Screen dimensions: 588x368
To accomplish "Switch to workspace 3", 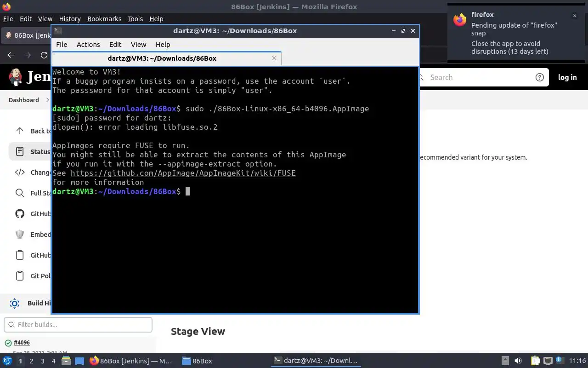I will tap(43, 361).
